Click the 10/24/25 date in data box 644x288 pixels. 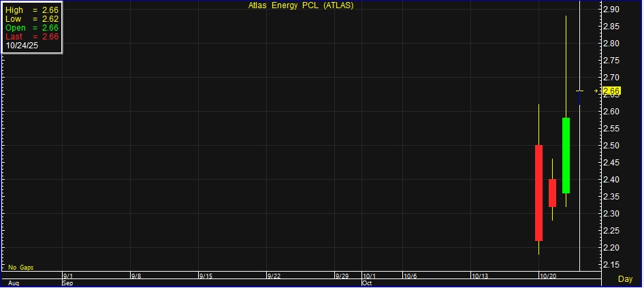[21, 46]
